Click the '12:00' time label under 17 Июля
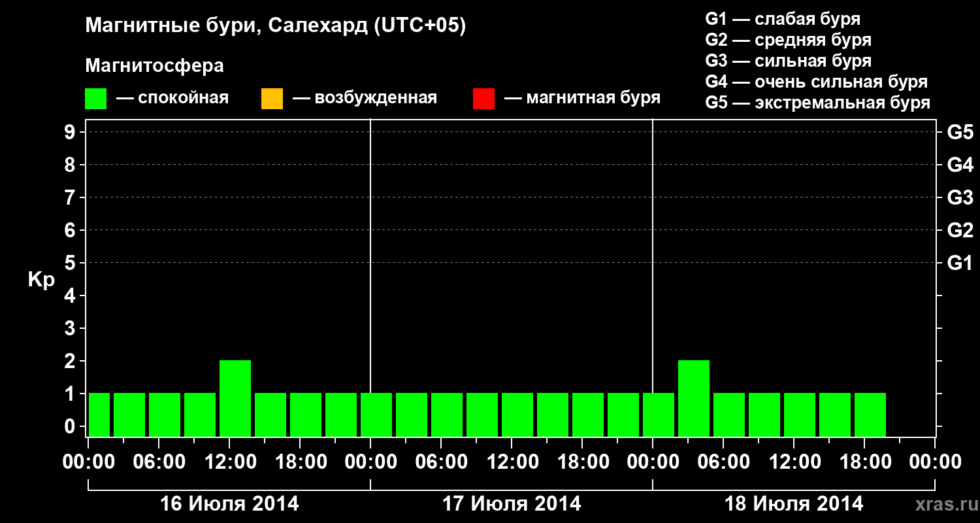The height and width of the screenshot is (523, 980). tap(512, 462)
